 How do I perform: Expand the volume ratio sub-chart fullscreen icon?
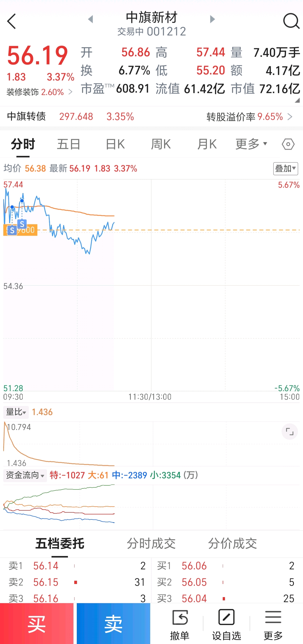tap(290, 431)
